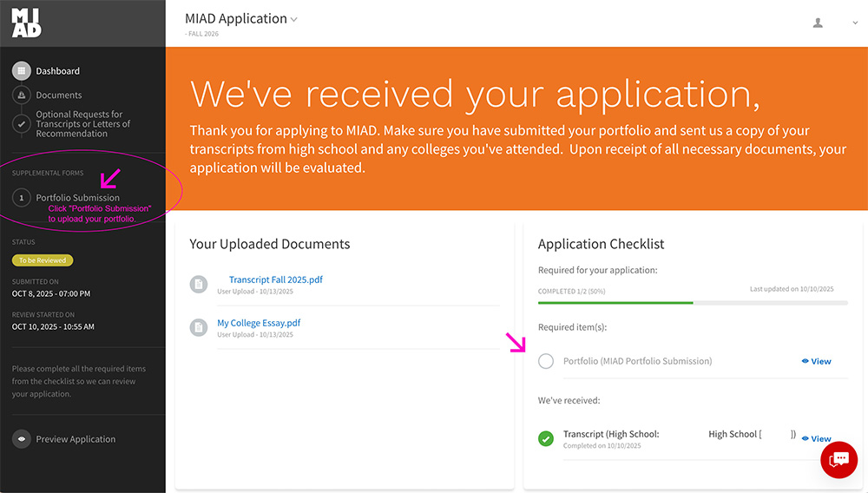Click the Portfolio Submission step number icon
Screen dimensions: 868x493
tap(21, 198)
